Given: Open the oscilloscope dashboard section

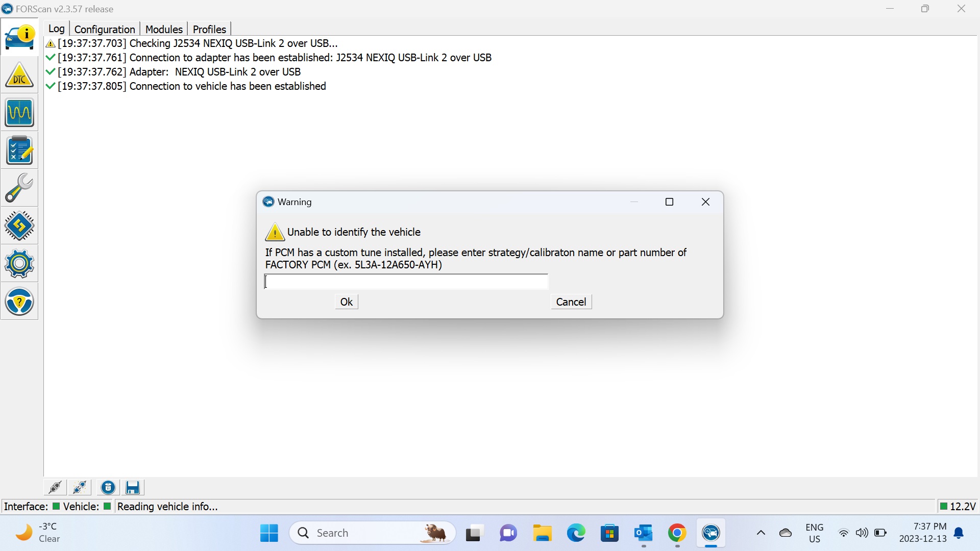Looking at the screenshot, I should [19, 113].
